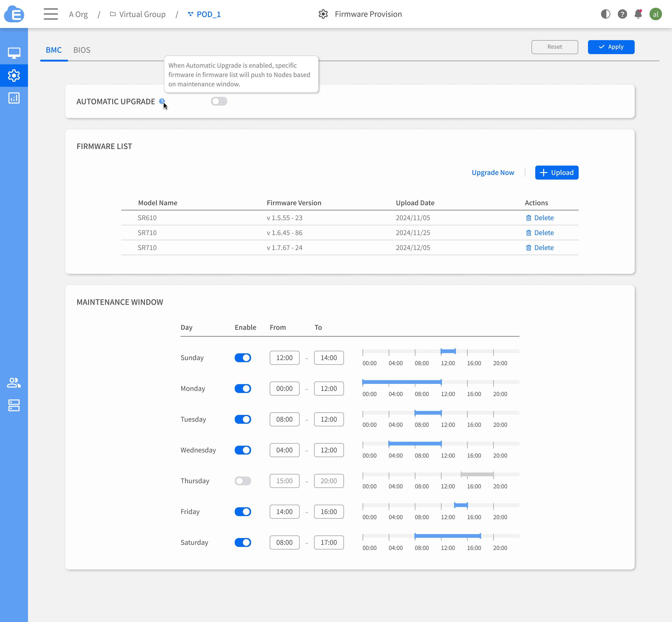Image resolution: width=672 pixels, height=622 pixels.
Task: Open the hamburger navigation menu
Action: [x=50, y=14]
